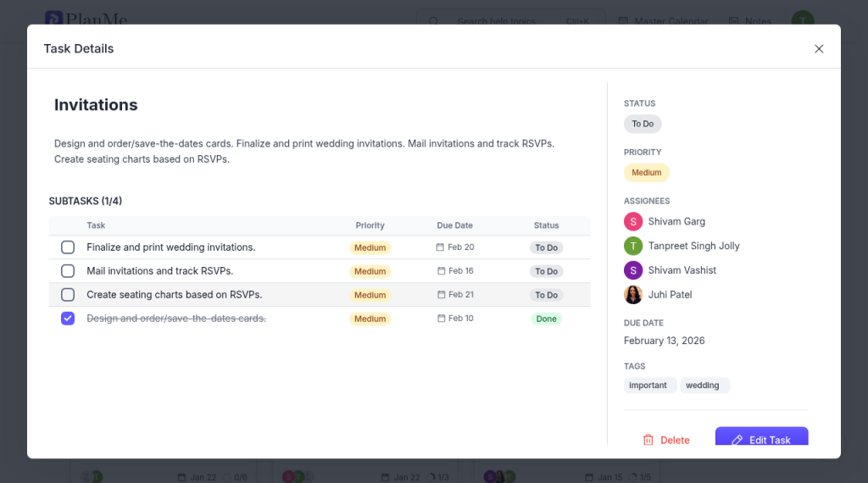Click the struck-through Design and order text
This screenshot has height=483, width=868.
[x=176, y=319]
